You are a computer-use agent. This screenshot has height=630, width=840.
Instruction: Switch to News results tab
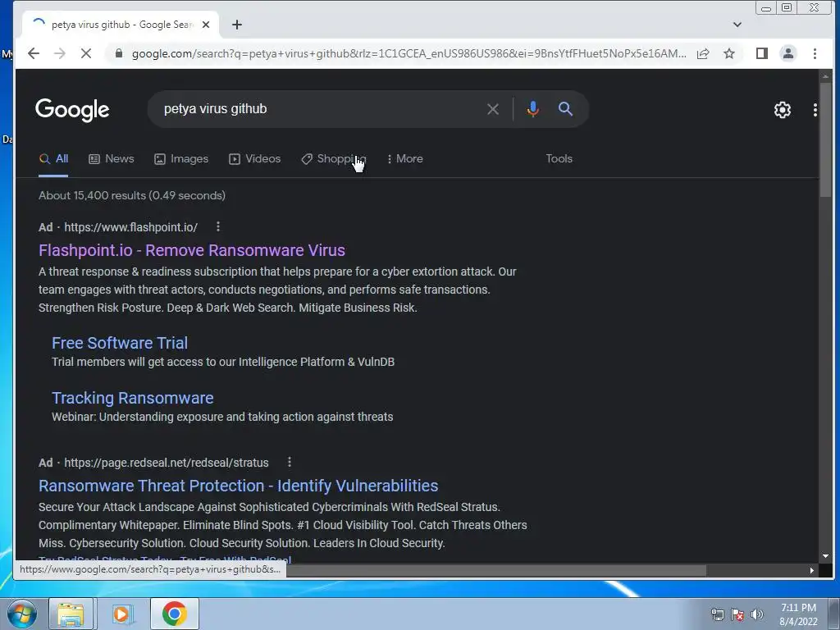112,159
